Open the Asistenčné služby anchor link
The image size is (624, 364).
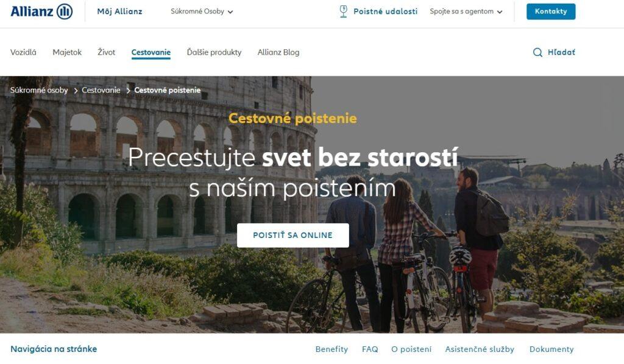tap(480, 349)
